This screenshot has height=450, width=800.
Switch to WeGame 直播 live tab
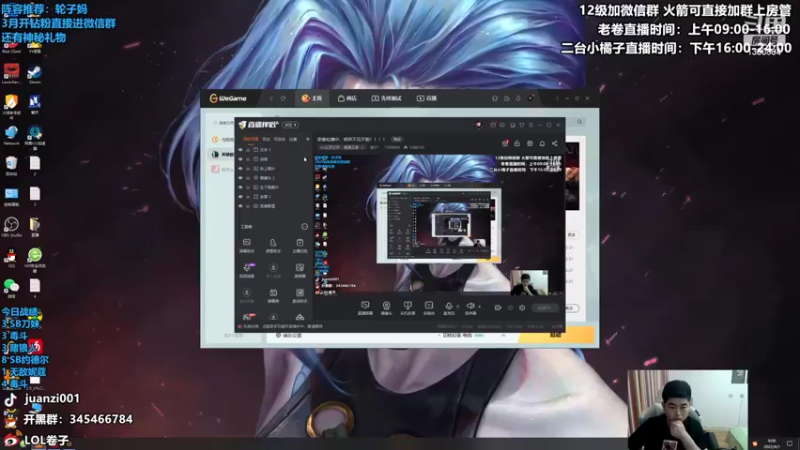pos(427,98)
